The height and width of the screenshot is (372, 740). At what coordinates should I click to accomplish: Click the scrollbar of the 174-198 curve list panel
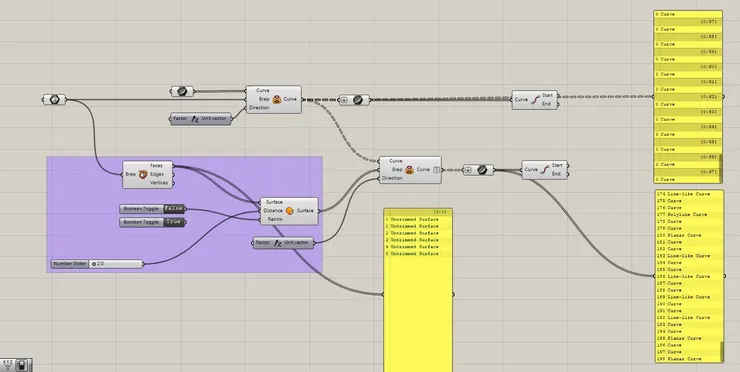tap(721, 352)
